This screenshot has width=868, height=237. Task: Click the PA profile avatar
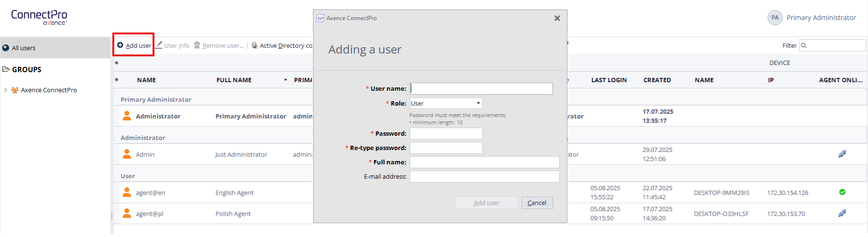tap(775, 18)
